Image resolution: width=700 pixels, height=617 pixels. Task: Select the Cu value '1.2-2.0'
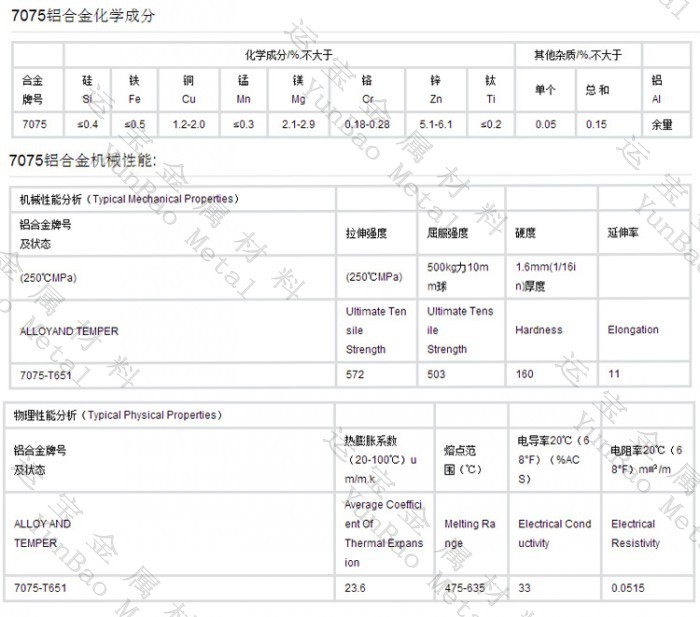pos(189,124)
